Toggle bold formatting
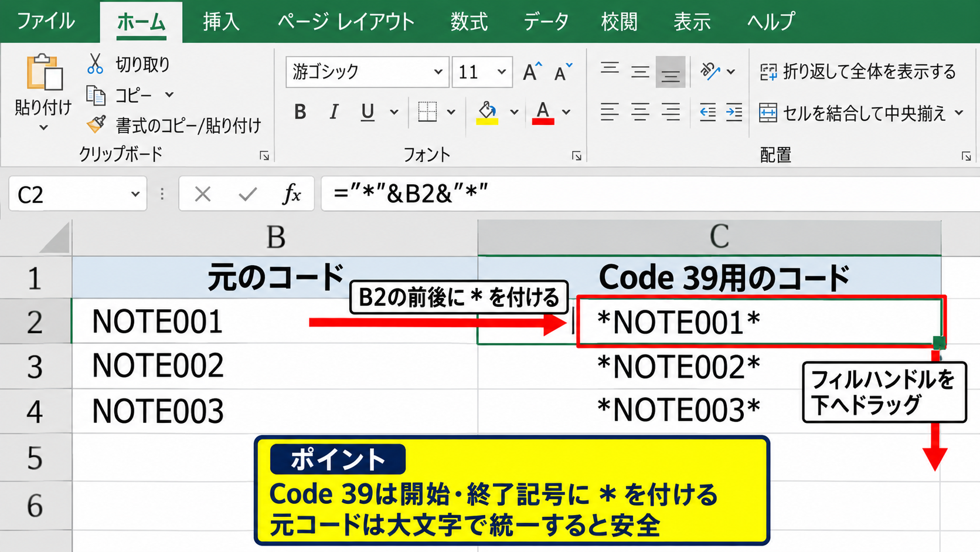Viewport: 980px width, 552px height. pos(300,111)
